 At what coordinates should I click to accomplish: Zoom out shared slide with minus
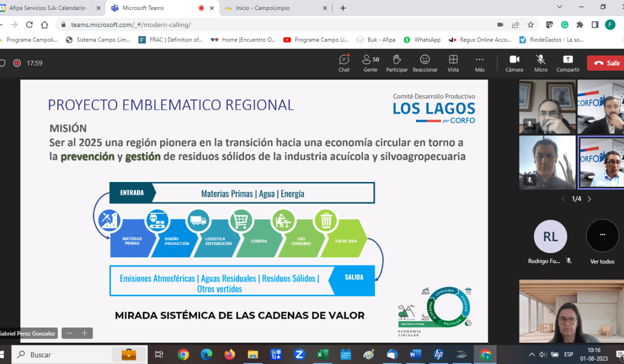[x=70, y=333]
